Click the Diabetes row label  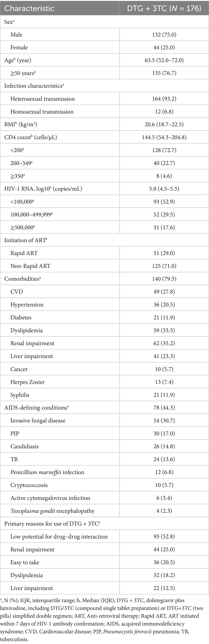[x=21, y=318]
